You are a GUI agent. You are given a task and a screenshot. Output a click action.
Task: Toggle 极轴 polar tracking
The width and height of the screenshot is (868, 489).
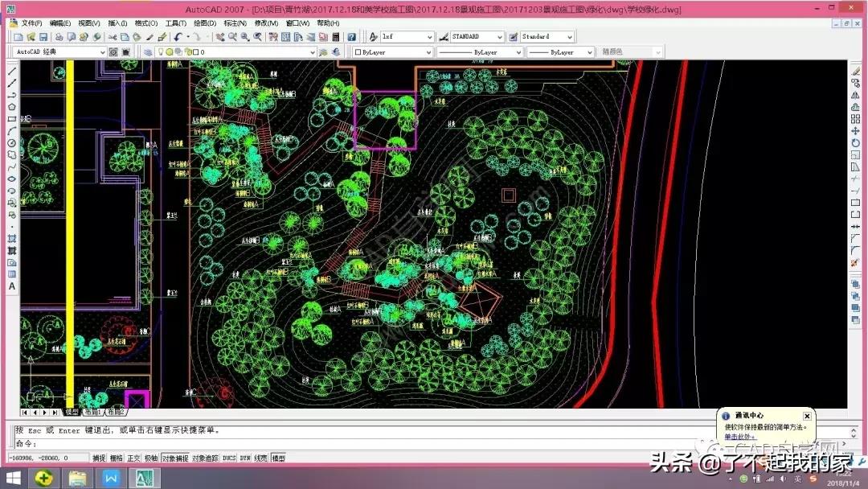tap(151, 458)
